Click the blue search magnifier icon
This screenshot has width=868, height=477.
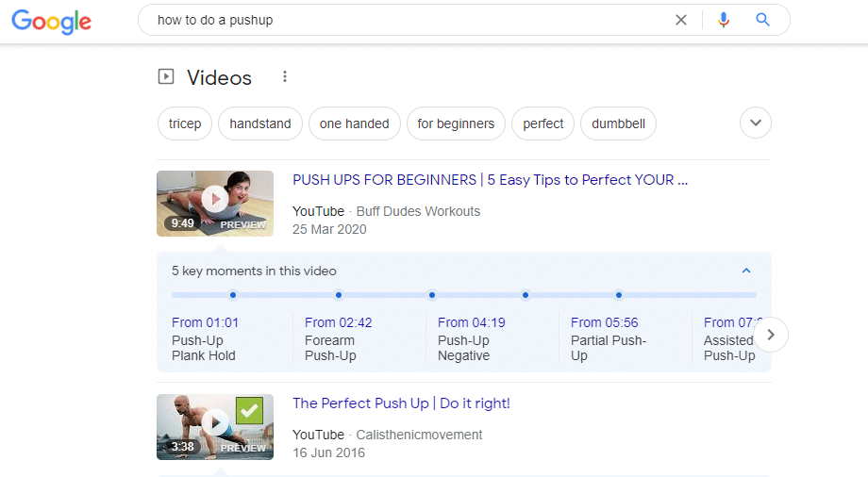[x=763, y=20]
